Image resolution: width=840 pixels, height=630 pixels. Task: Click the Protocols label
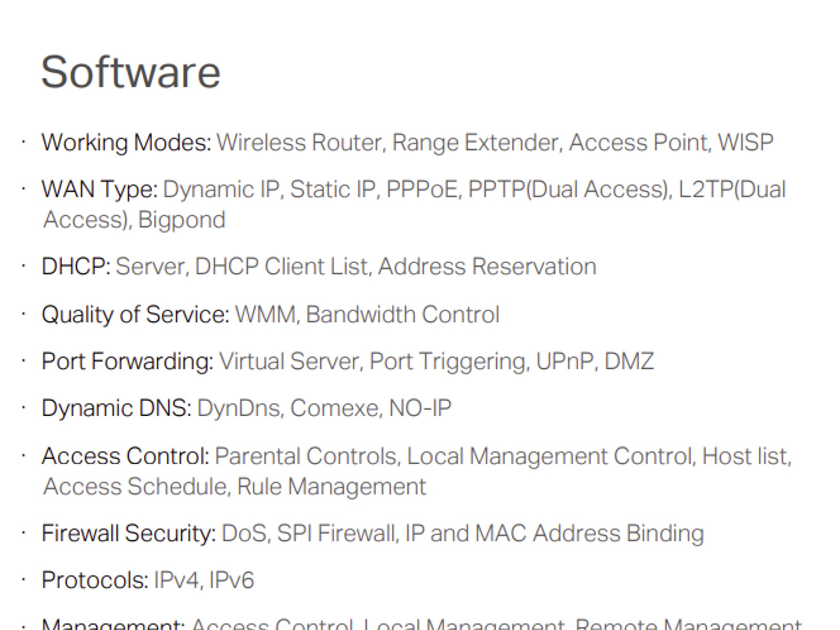pyautogui.click(x=95, y=580)
